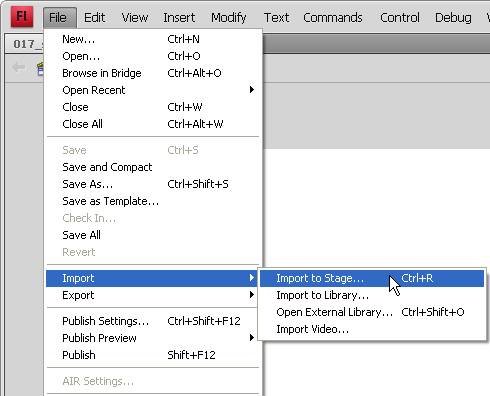Choose Save as Template option
Image resolution: width=490 pixels, height=396 pixels.
click(153, 201)
